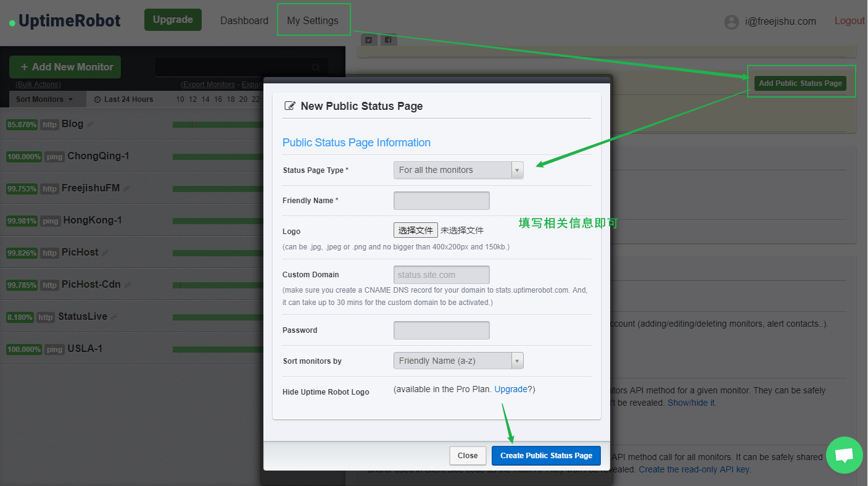Click the link icon beside Blog monitor

(90, 125)
